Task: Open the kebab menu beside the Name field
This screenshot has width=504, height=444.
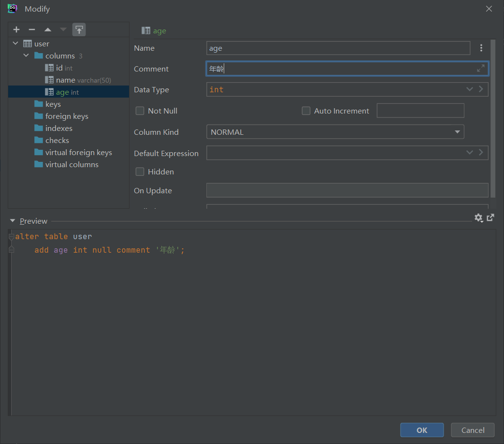Action: [x=481, y=48]
